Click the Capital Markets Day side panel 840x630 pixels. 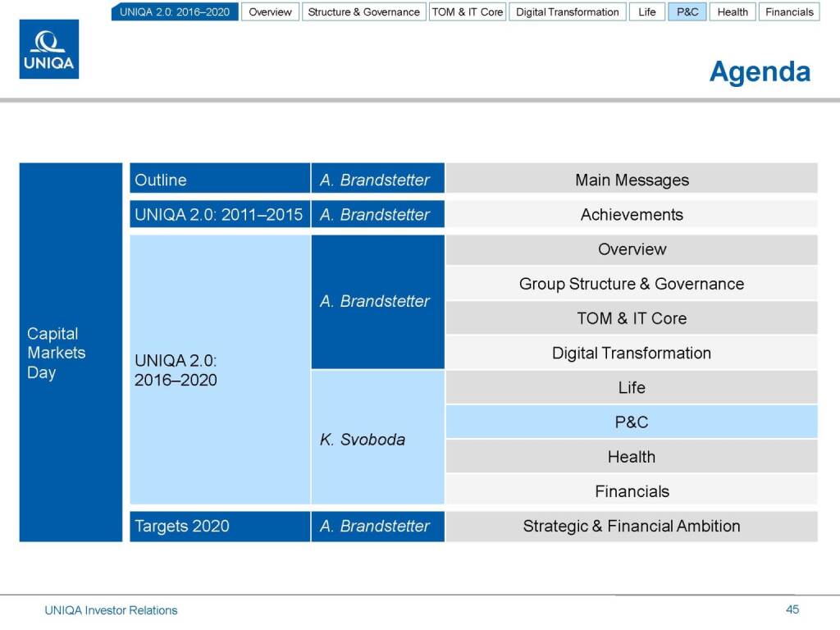click(71, 353)
